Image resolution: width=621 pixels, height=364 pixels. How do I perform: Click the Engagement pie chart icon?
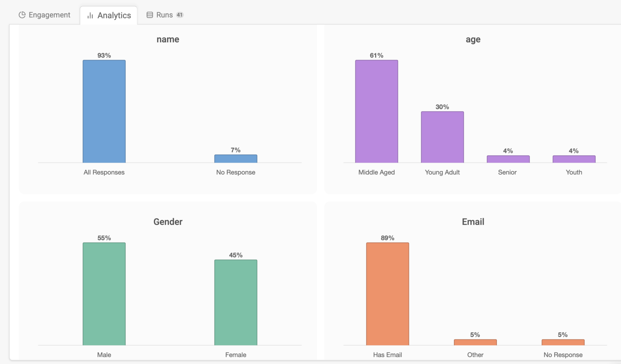coord(22,15)
